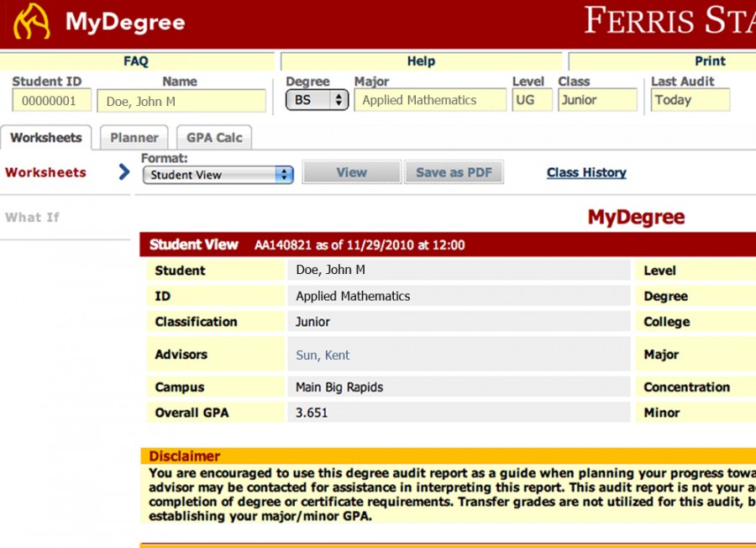This screenshot has width=756, height=548.
Task: Open the Class History link
Action: point(586,172)
